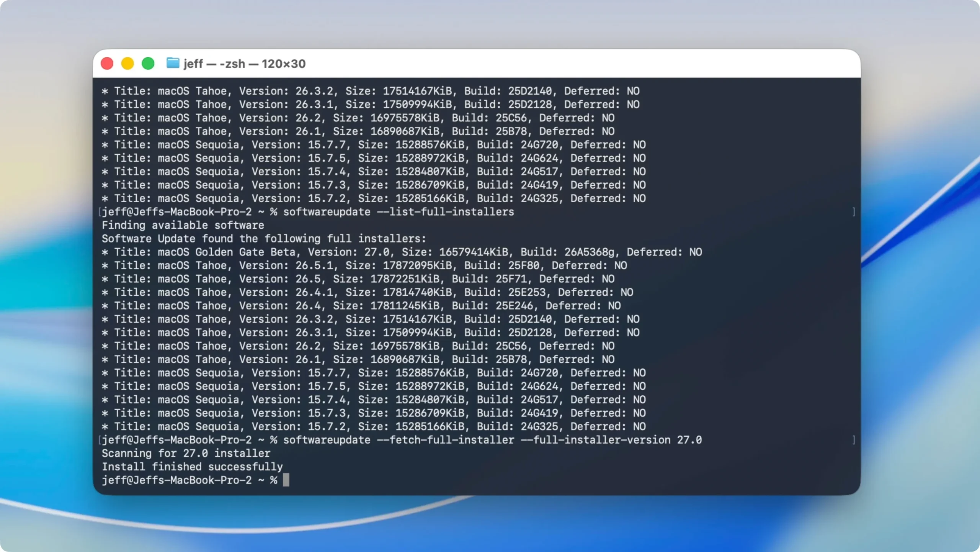Viewport: 980px width, 552px height.
Task: Click the green zoom window button
Action: [148, 63]
